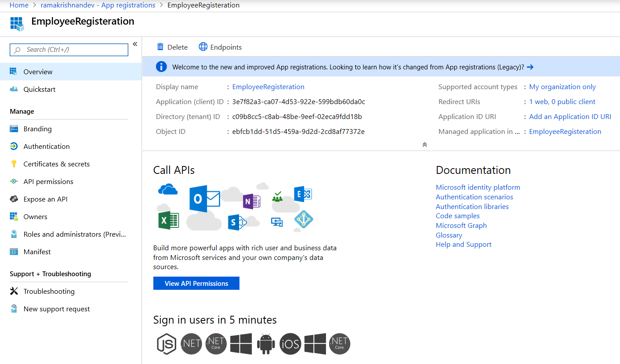Click the Node.js quickstart icon
This screenshot has width=620, height=364.
click(x=167, y=344)
